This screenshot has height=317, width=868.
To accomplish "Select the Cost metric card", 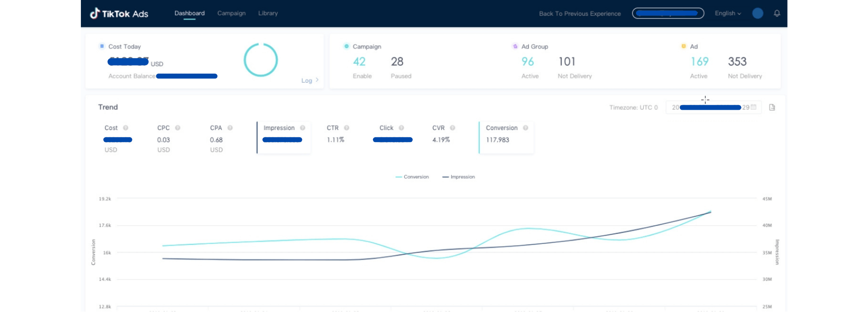I will (x=118, y=138).
